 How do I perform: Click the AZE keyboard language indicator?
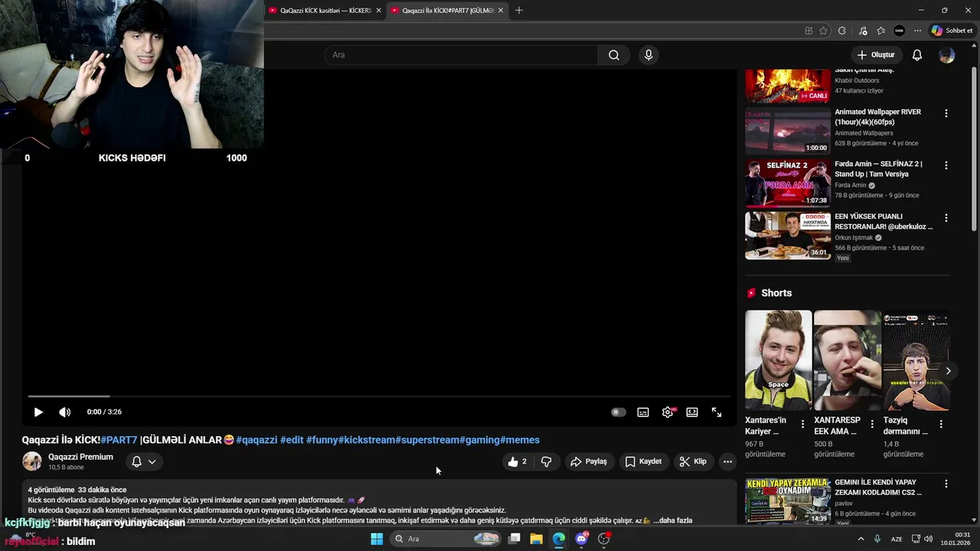pyautogui.click(x=896, y=539)
